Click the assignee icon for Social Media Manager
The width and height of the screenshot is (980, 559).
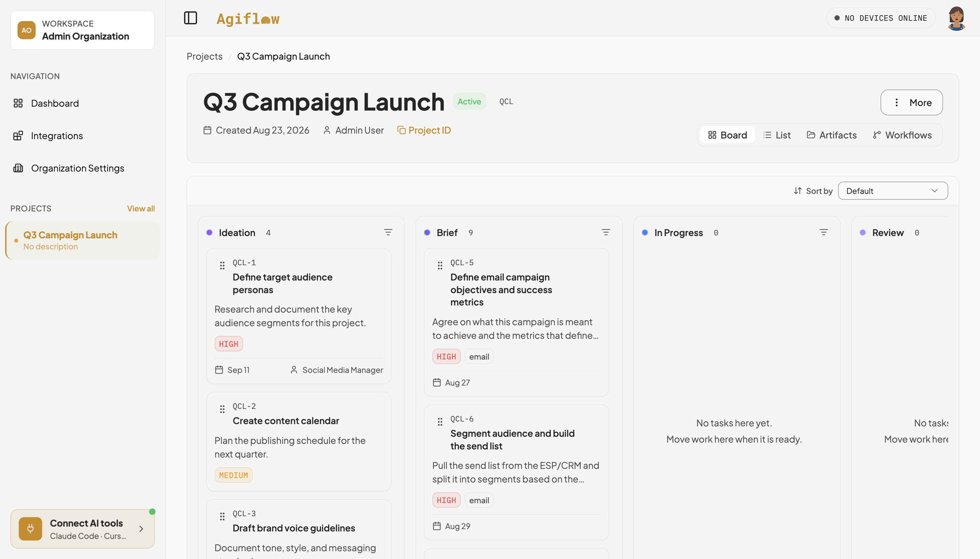pos(294,370)
